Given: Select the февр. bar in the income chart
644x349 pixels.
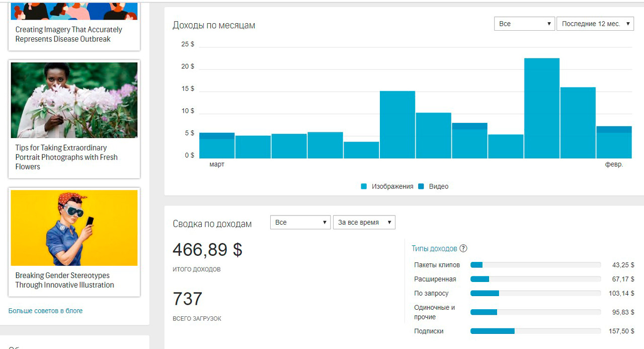Looking at the screenshot, I should (614, 143).
